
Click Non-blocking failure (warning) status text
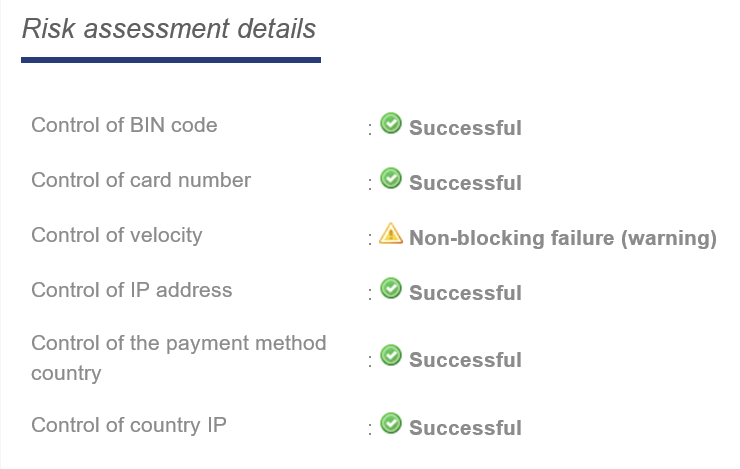(563, 238)
